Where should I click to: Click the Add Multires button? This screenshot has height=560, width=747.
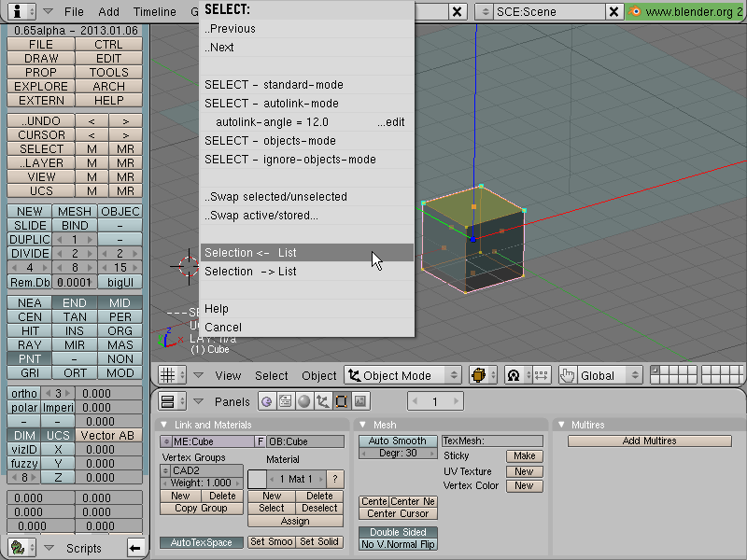(x=649, y=441)
